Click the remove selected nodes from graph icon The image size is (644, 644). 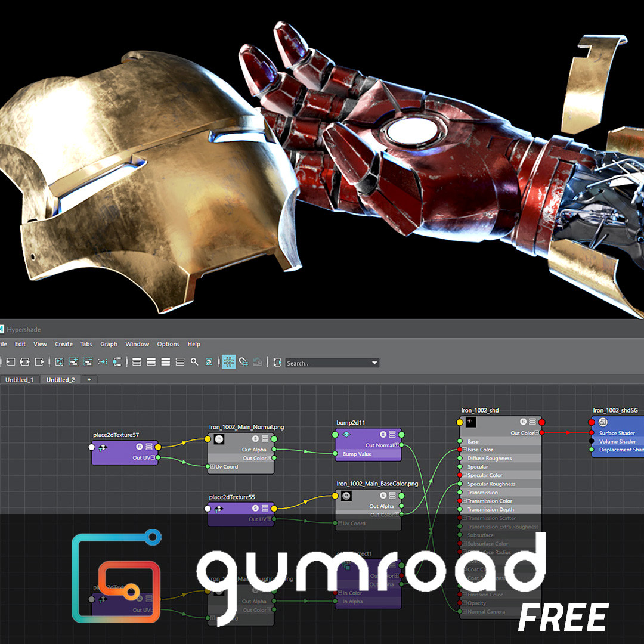point(88,363)
